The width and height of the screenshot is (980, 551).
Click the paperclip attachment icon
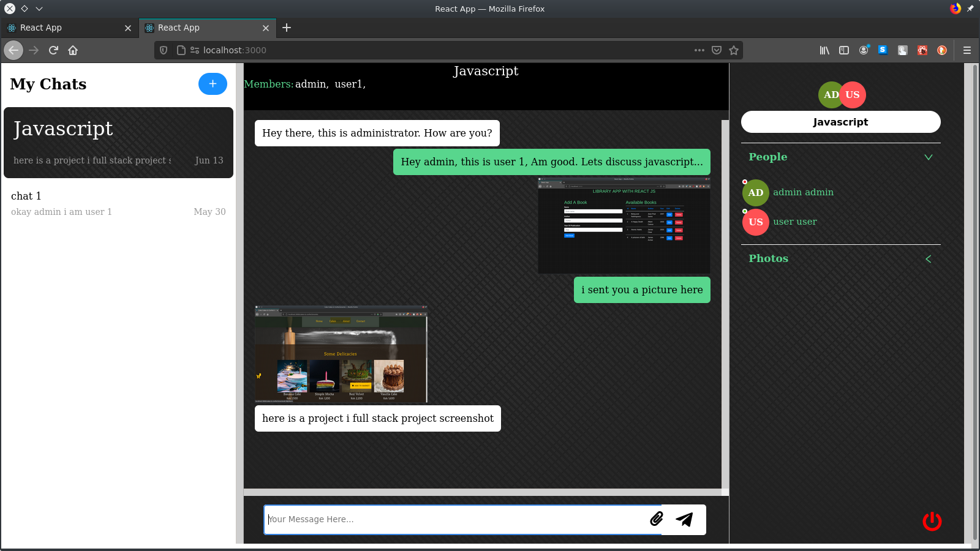point(657,519)
